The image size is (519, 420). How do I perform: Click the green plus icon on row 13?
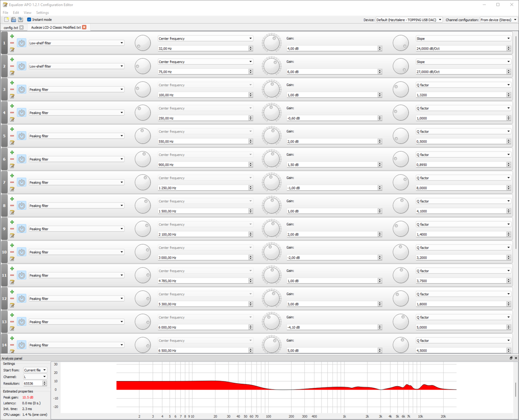click(x=12, y=315)
